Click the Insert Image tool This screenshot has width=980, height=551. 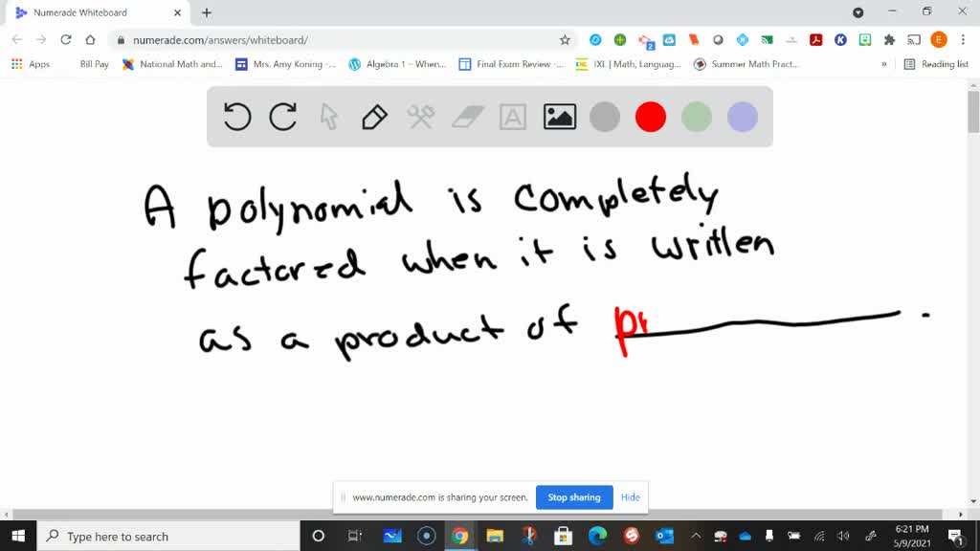559,116
